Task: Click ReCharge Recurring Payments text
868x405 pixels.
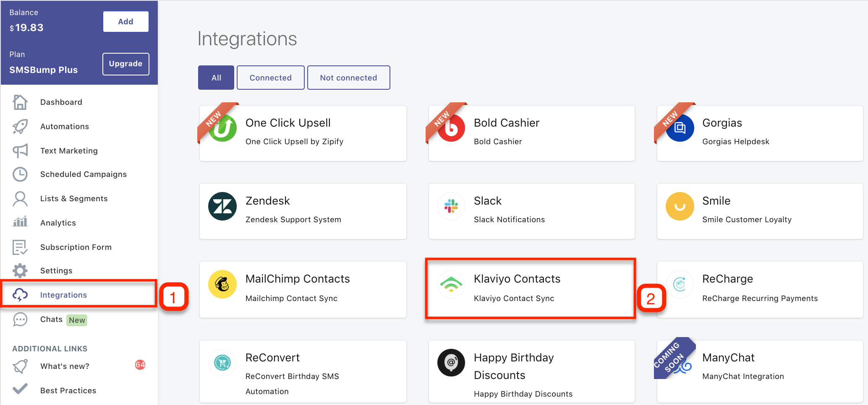Action: pos(760,299)
